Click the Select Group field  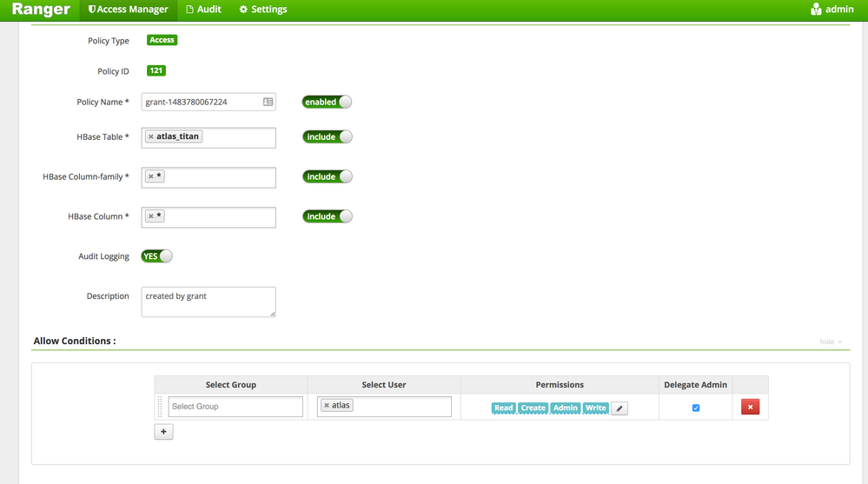tap(235, 407)
